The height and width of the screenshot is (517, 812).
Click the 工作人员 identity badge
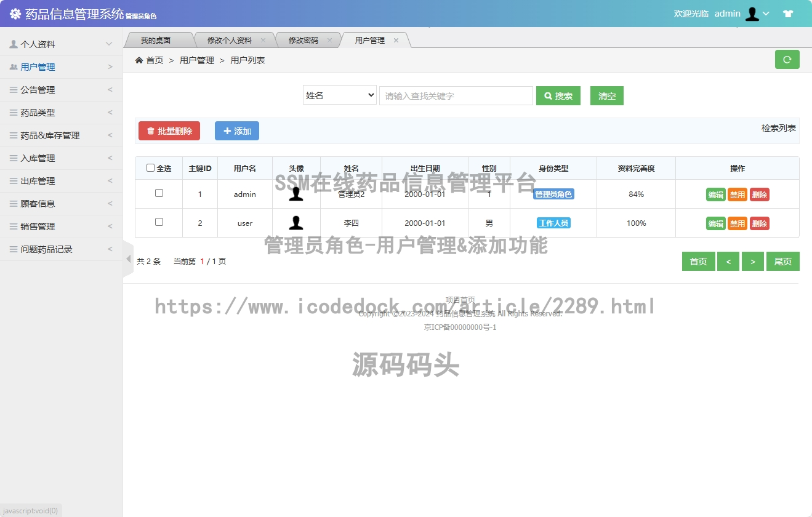(553, 223)
